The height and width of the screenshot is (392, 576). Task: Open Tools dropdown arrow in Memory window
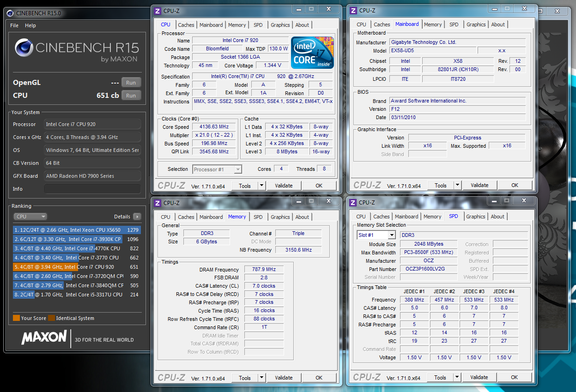(x=261, y=378)
